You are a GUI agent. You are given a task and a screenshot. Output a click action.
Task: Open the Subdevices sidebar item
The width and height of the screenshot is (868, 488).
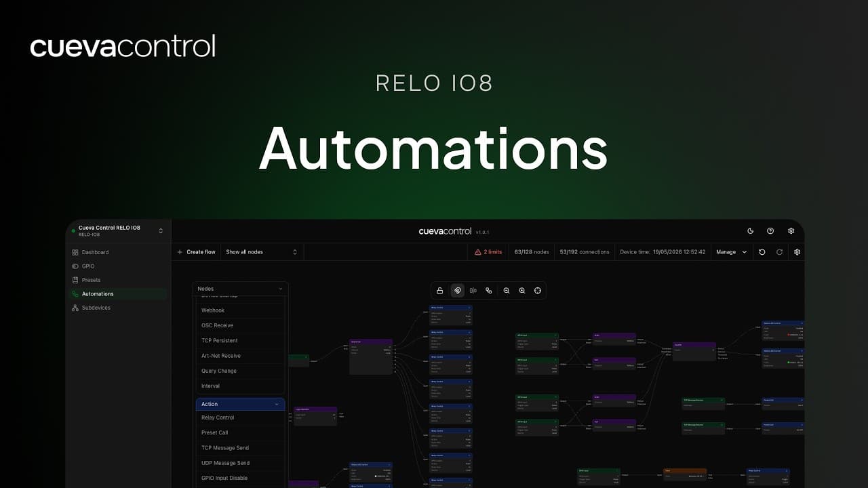119,308
